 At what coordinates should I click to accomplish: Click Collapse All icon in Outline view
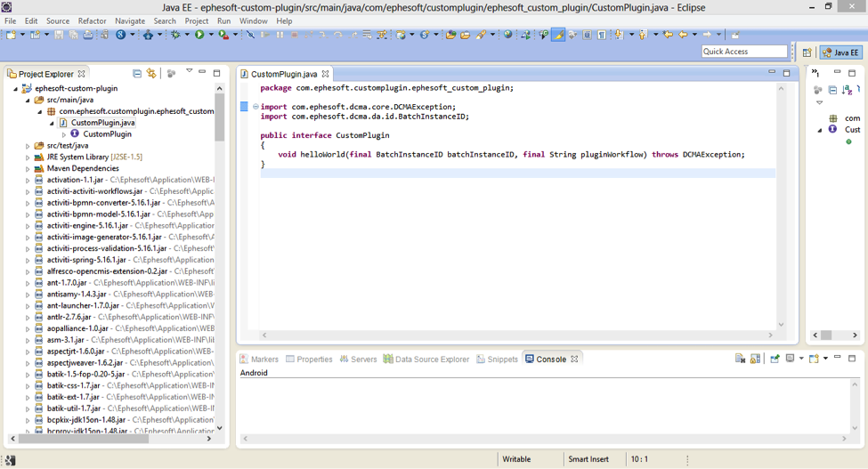(x=832, y=90)
